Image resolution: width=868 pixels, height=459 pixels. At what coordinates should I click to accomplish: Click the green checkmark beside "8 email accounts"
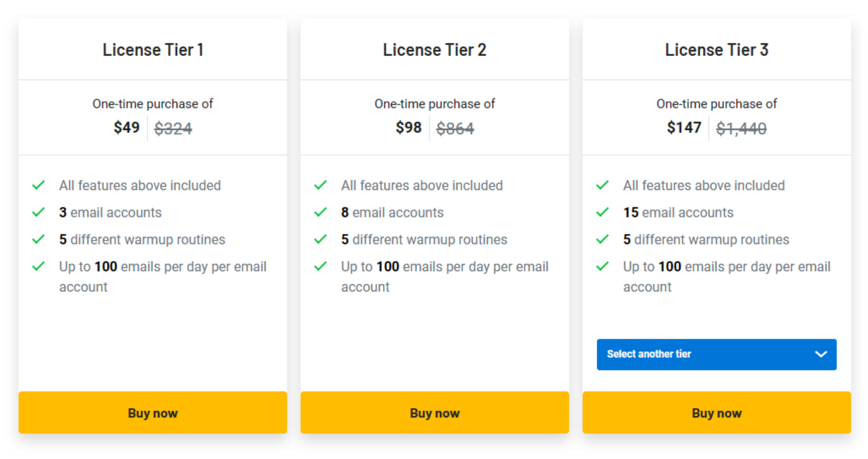[320, 212]
